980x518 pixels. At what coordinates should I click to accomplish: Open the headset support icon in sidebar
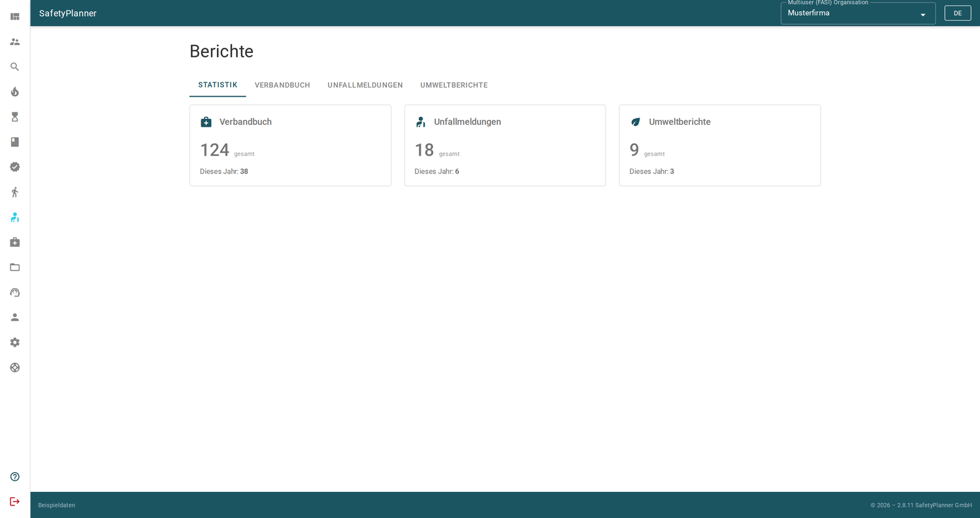click(14, 292)
